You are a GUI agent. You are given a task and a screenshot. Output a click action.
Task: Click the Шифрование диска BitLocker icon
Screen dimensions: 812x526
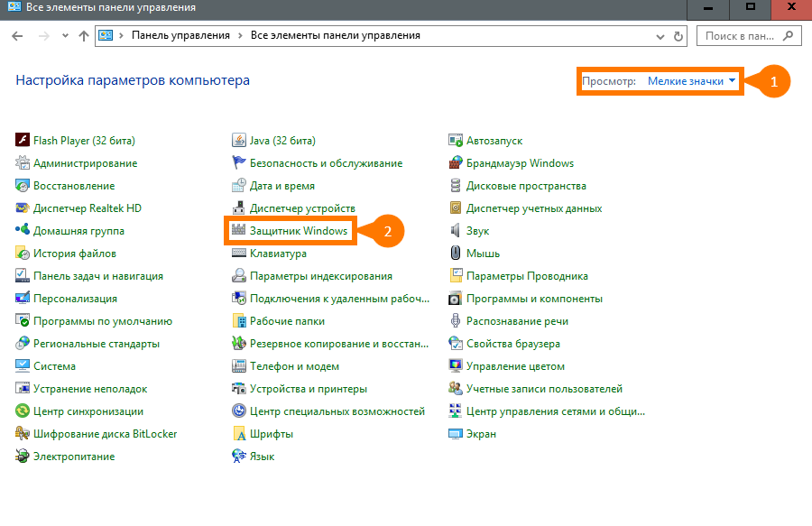(x=23, y=433)
